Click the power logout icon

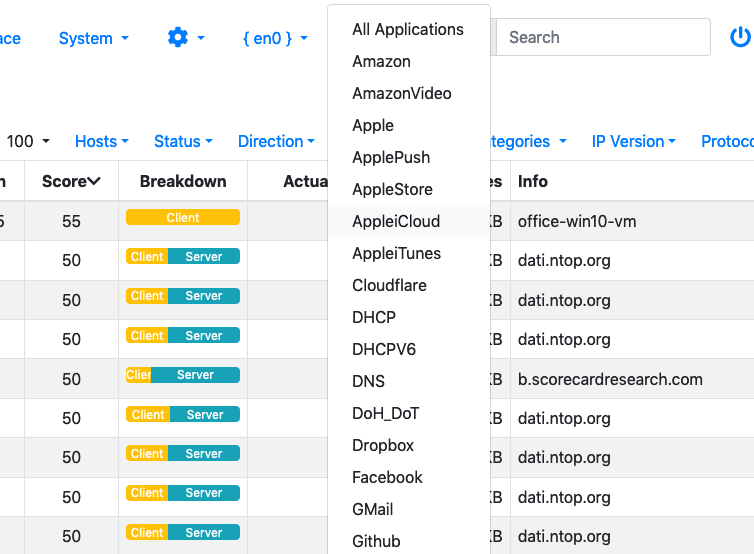740,37
